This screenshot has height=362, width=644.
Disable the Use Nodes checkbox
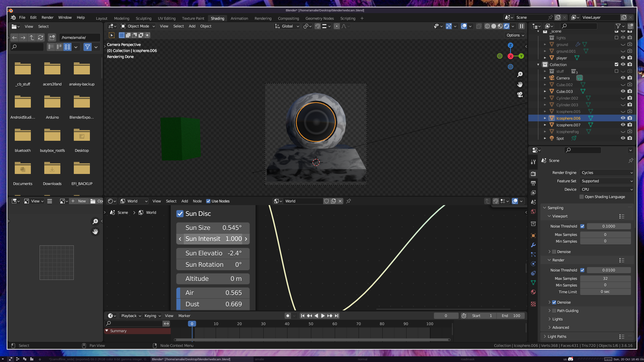point(208,201)
